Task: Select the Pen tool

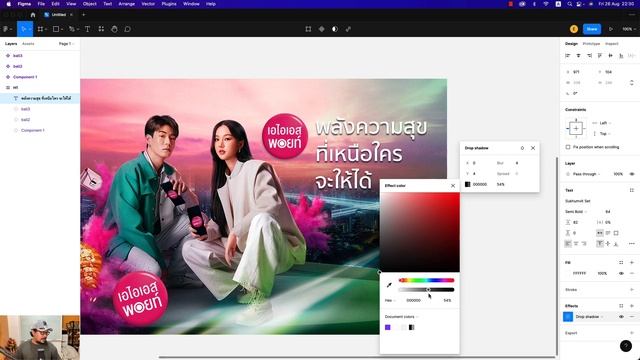Action: (x=71, y=29)
